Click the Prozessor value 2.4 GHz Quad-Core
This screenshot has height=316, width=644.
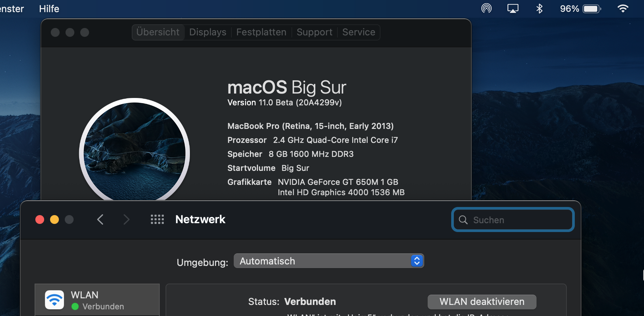[335, 140]
